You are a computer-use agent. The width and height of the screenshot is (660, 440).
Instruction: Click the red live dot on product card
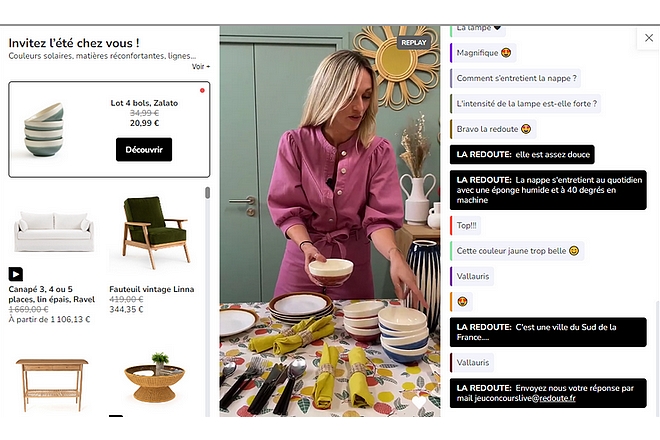coord(202,90)
